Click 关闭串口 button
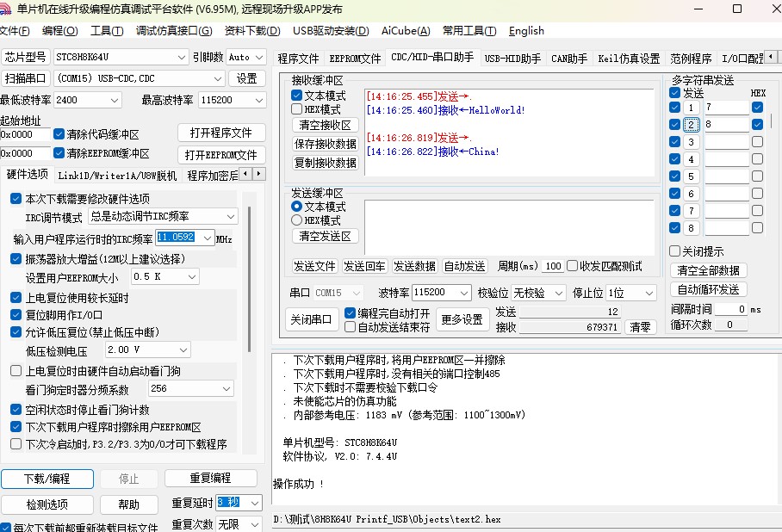782x532 pixels. 311,319
